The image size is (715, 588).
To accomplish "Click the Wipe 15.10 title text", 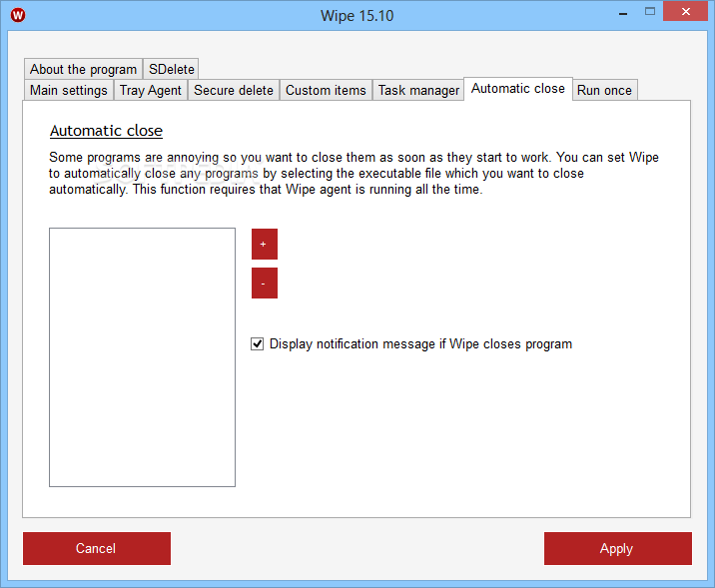I will 357,16.
